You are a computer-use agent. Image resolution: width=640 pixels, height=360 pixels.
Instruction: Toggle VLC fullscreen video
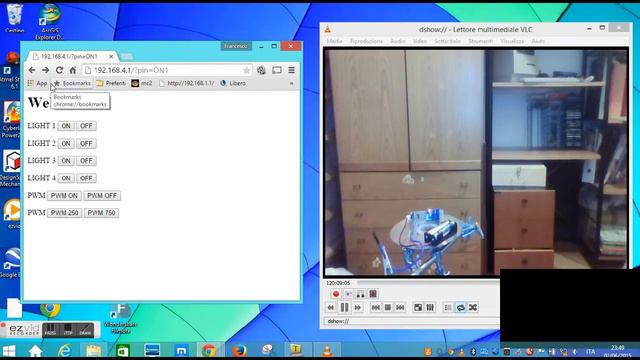pos(418,307)
